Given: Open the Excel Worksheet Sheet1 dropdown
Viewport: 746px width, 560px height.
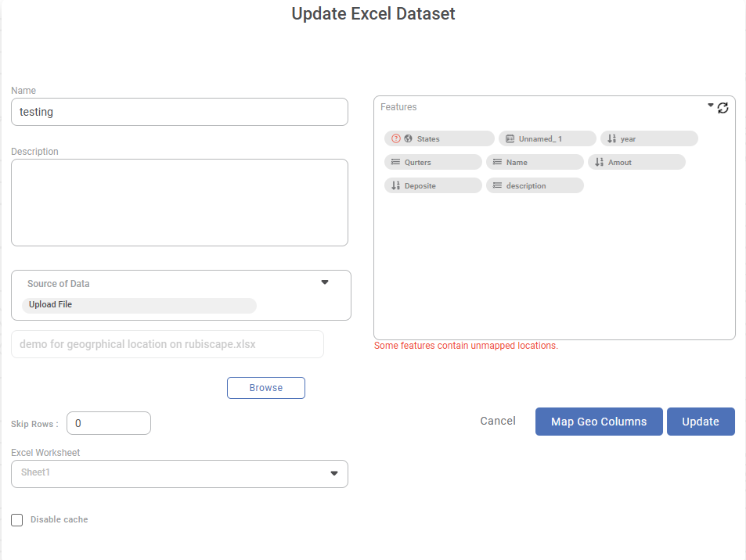Looking at the screenshot, I should click(x=334, y=473).
